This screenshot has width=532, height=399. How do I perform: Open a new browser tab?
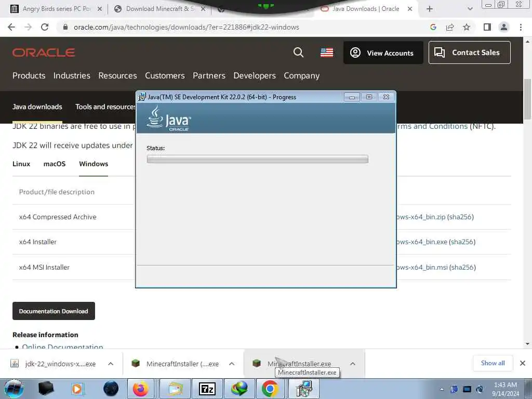pyautogui.click(x=430, y=9)
